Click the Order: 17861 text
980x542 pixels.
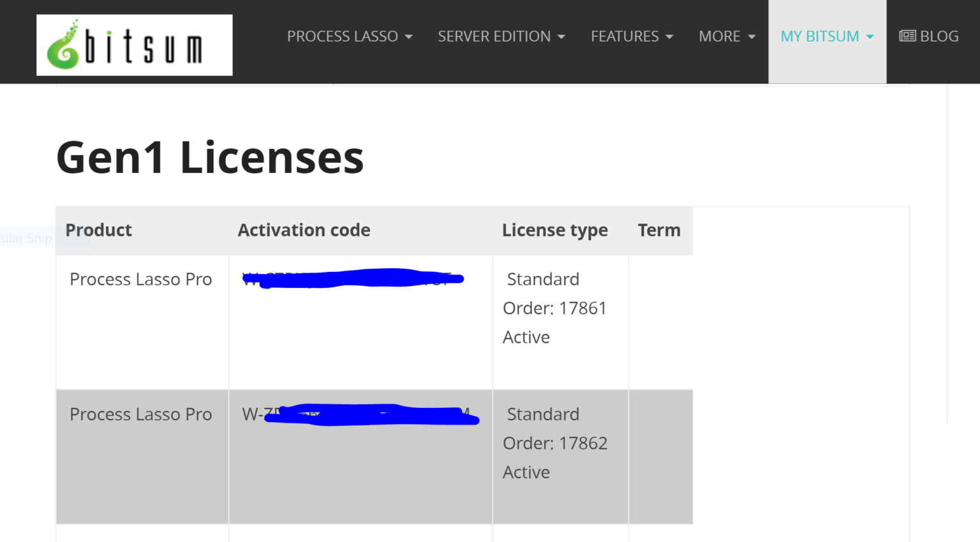pyautogui.click(x=555, y=308)
